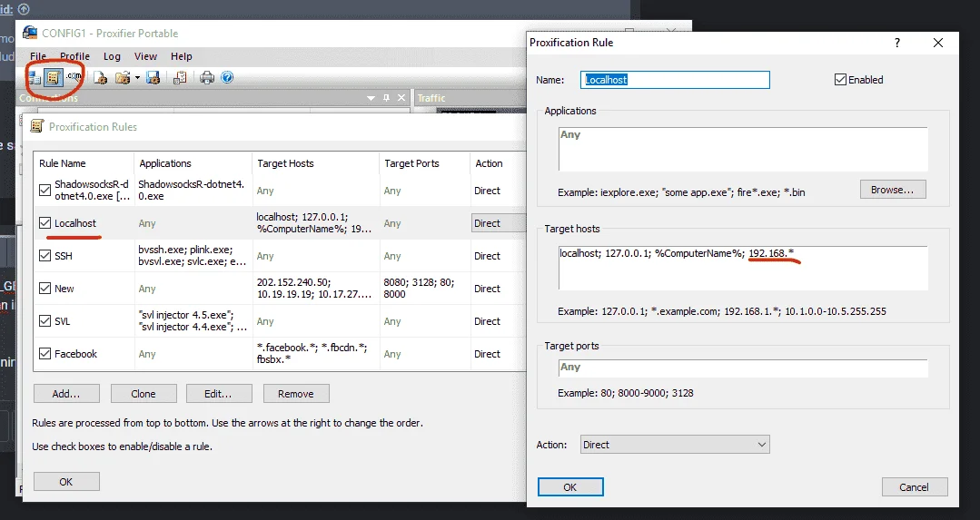This screenshot has width=980, height=520.
Task: Click the Browse... button for applications
Action: (893, 190)
